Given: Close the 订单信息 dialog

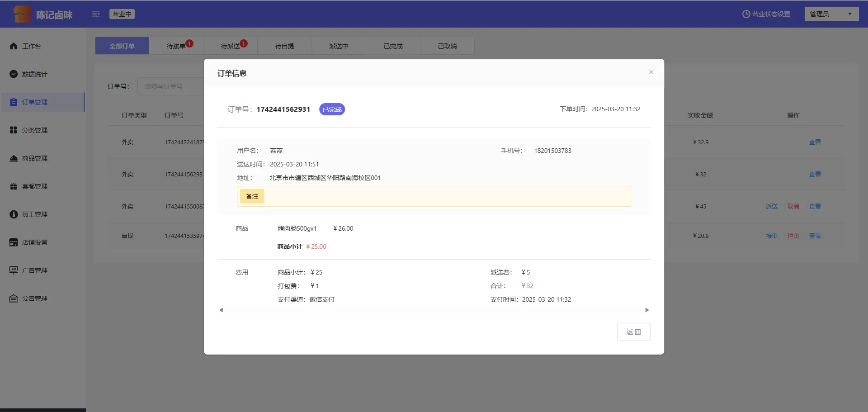Looking at the screenshot, I should click(651, 72).
